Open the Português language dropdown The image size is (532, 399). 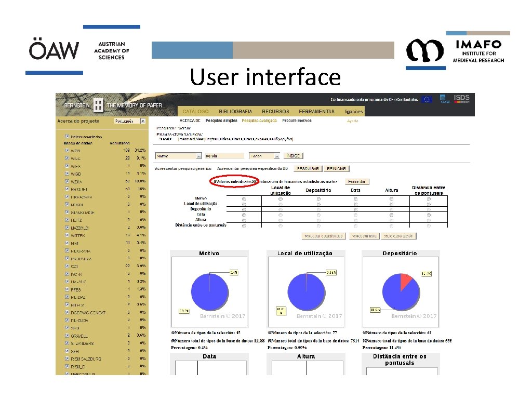pyautogui.click(x=130, y=121)
